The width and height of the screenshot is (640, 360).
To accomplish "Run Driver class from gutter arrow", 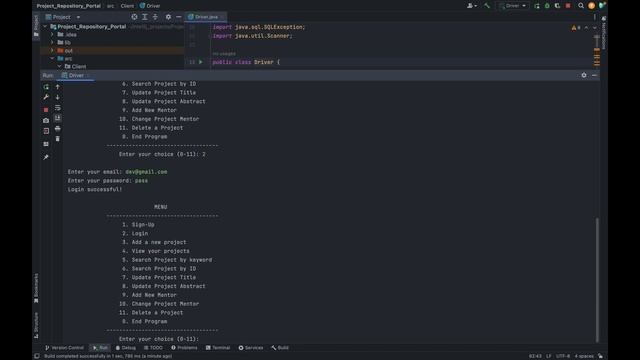I will pyautogui.click(x=200, y=62).
